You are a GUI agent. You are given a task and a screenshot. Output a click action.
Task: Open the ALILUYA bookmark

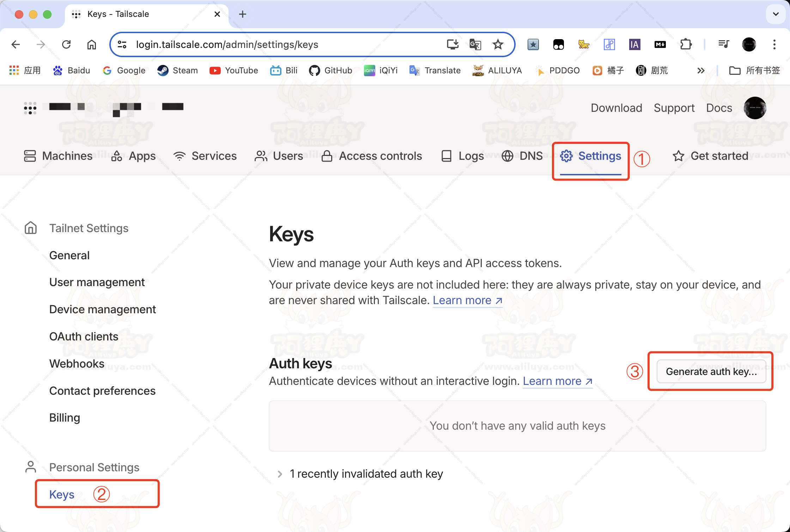pos(497,71)
